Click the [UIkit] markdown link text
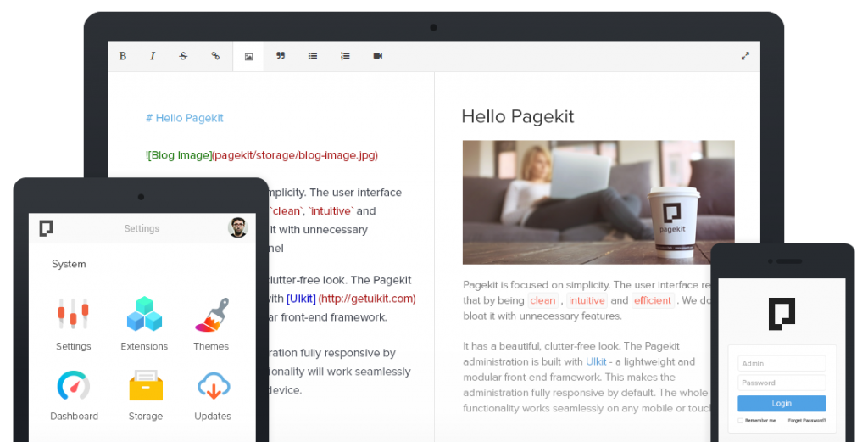The image size is (868, 442). click(x=301, y=299)
